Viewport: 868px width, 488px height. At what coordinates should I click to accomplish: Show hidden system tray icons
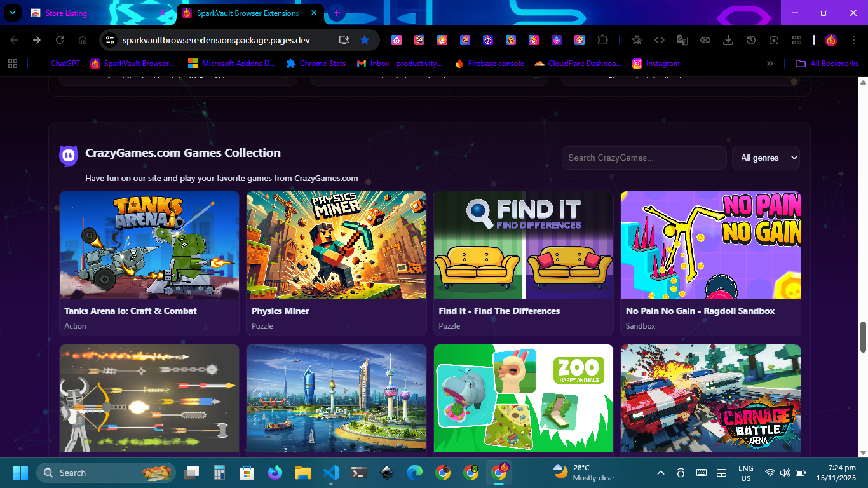[660, 473]
